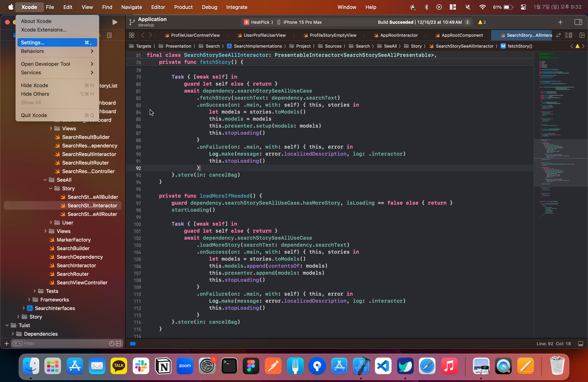Click the add editor on right icon

[x=582, y=35]
